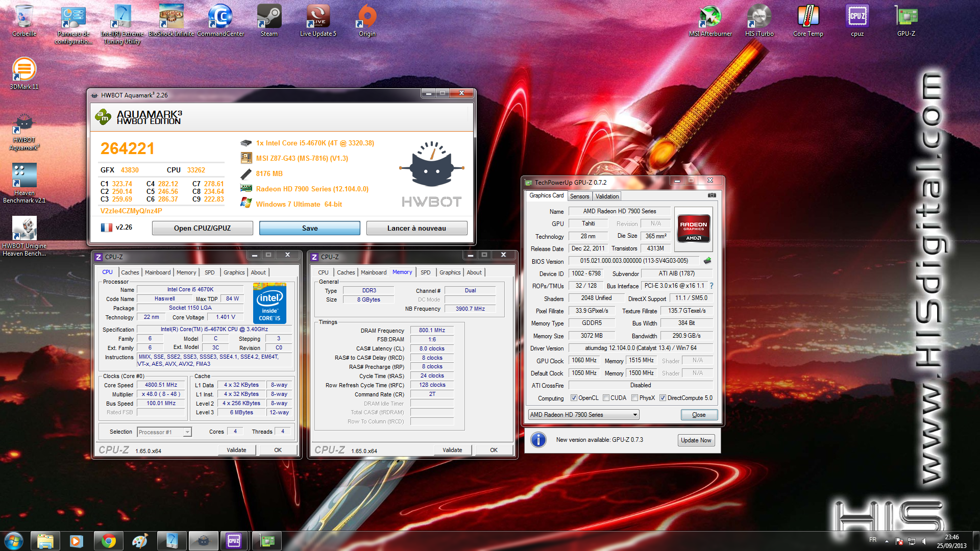Open Sensors tab in GPU-Z
The height and width of the screenshot is (551, 980).
click(579, 196)
